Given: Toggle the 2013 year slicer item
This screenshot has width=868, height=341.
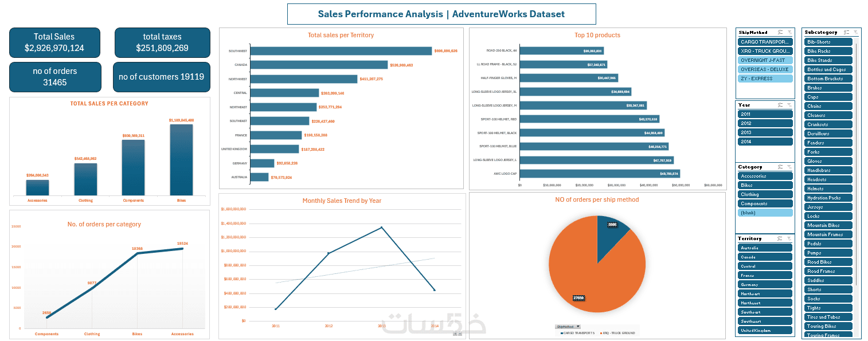Looking at the screenshot, I should click(x=765, y=132).
